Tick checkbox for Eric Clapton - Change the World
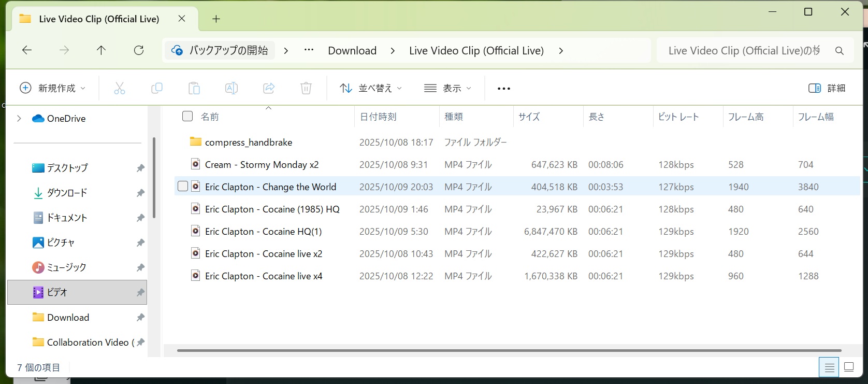 click(x=182, y=186)
